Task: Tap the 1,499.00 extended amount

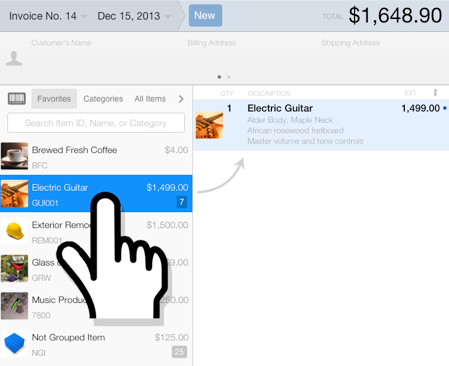Action: (421, 108)
